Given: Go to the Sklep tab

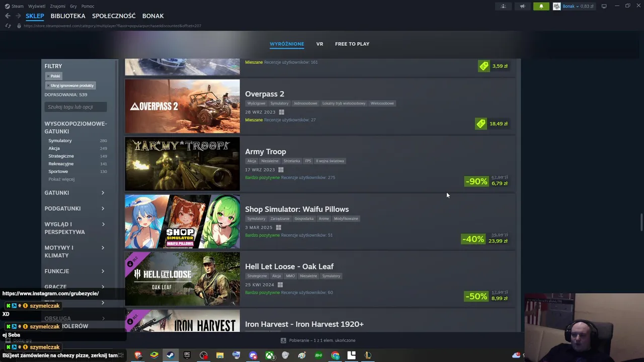Looking at the screenshot, I should coord(35,16).
